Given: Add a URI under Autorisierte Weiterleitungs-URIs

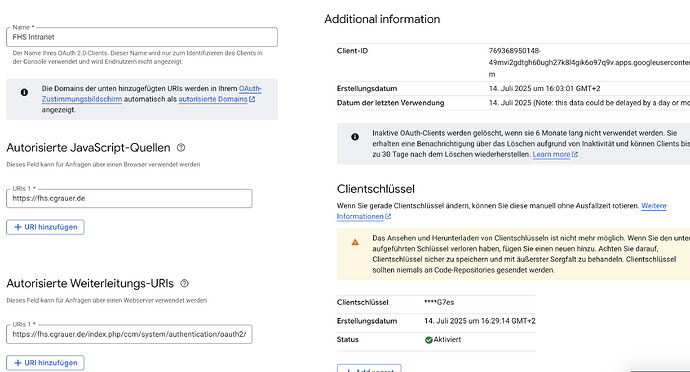Looking at the screenshot, I should tap(45, 363).
